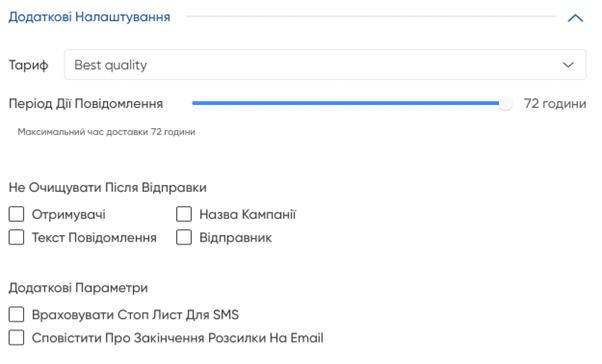
Task: Click the Тариф field label
Action: 28,65
